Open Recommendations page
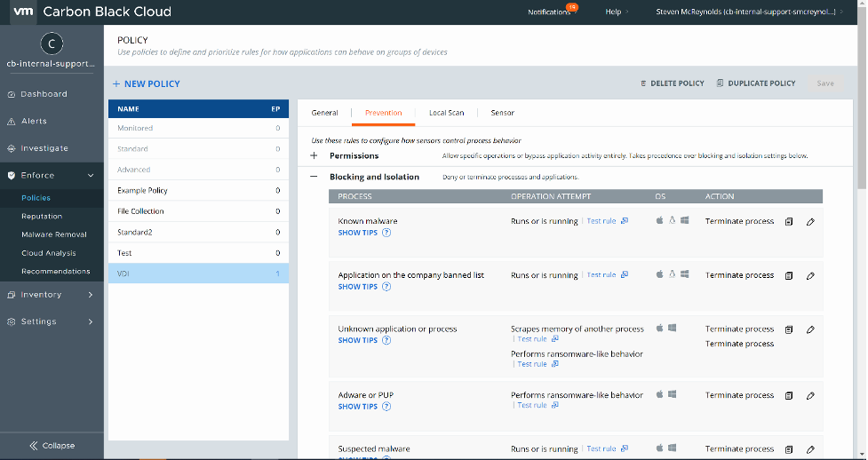Image resolution: width=868 pixels, height=460 pixels. coord(56,271)
